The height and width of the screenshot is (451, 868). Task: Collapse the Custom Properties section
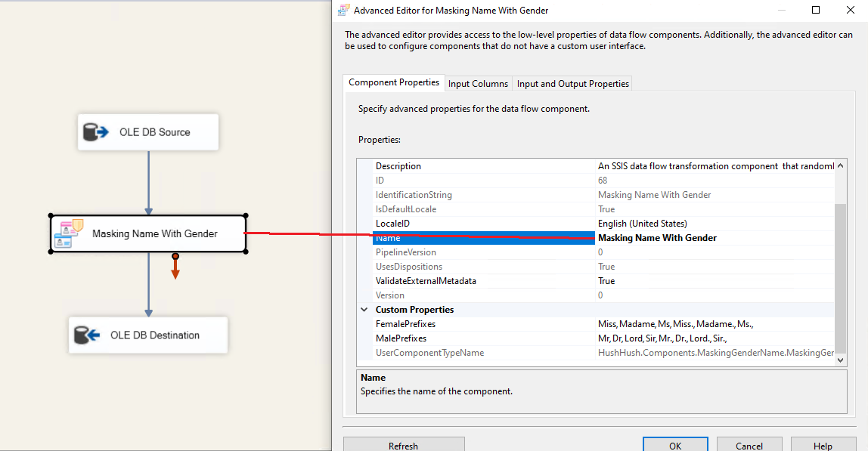(365, 310)
